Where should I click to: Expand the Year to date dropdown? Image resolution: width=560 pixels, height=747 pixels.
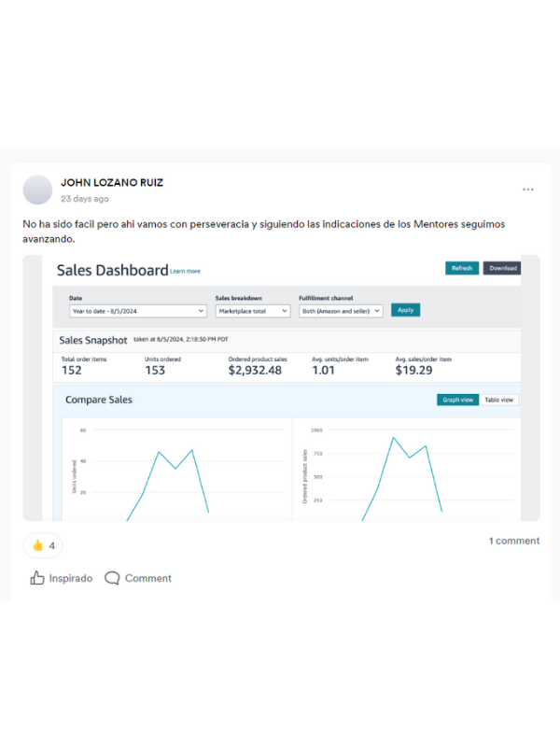tap(137, 311)
